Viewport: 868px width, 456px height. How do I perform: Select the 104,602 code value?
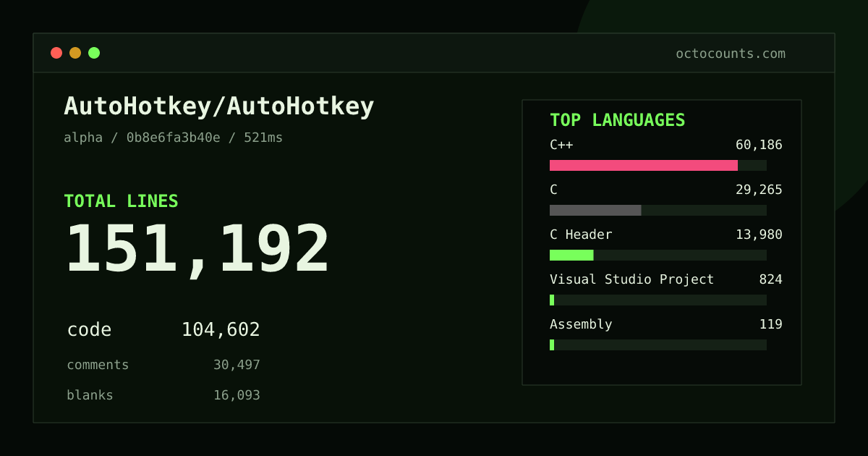(221, 330)
